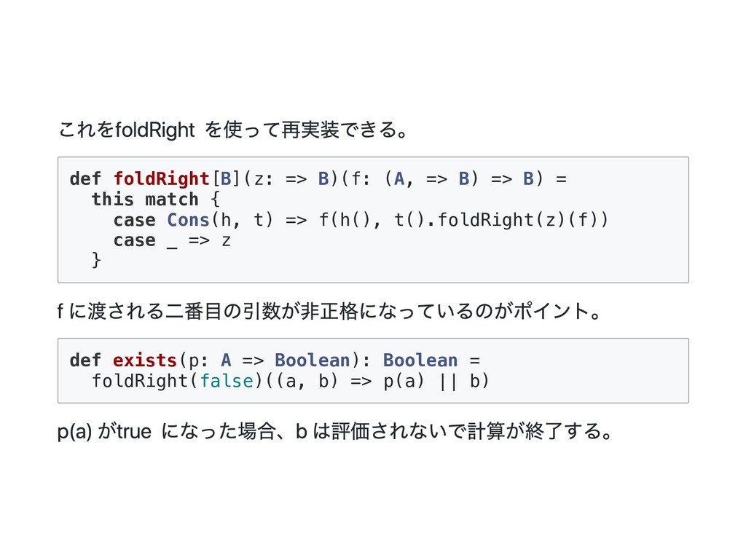Viewport: 746px width, 560px height.
Task: Click the 'case _ => z' line
Action: [172, 240]
